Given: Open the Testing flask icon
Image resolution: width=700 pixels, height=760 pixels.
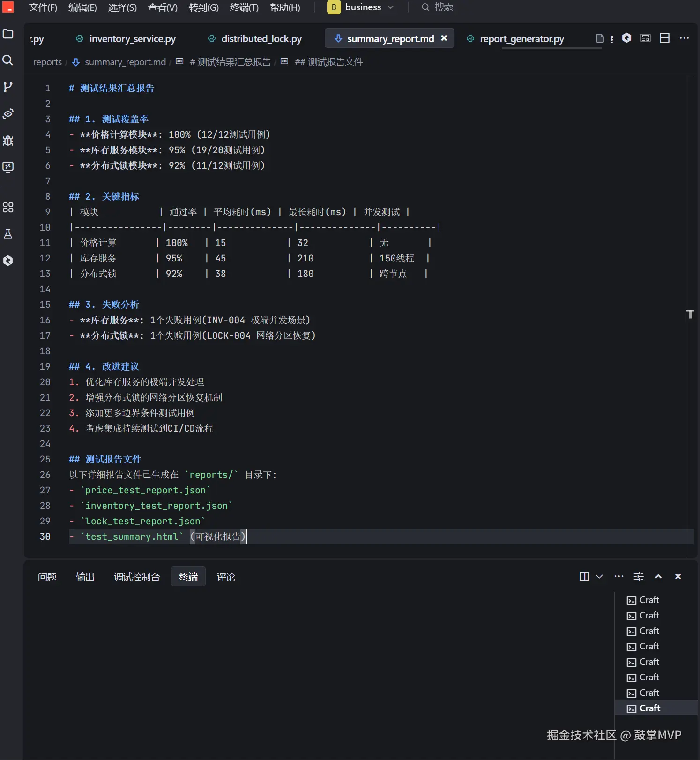Looking at the screenshot, I should coord(8,234).
